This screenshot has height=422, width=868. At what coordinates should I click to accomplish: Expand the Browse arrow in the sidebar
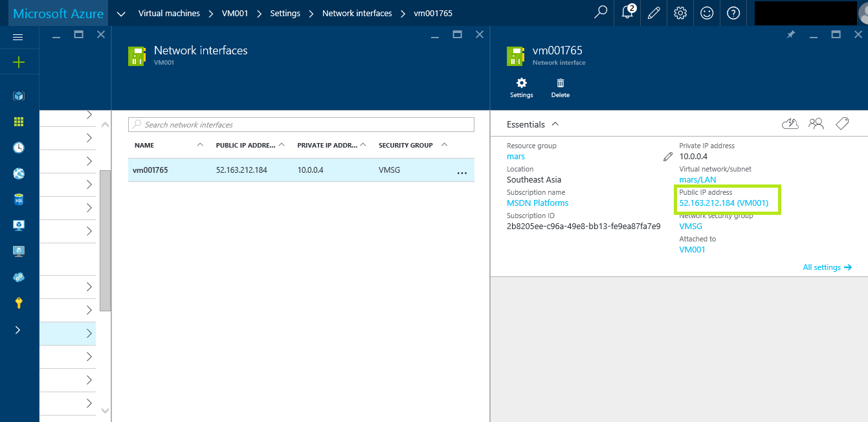pyautogui.click(x=17, y=330)
